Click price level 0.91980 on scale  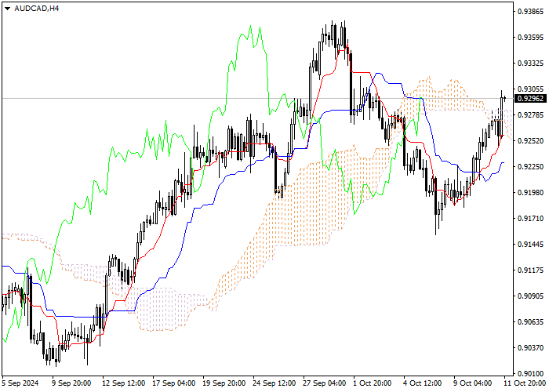[x=531, y=193]
